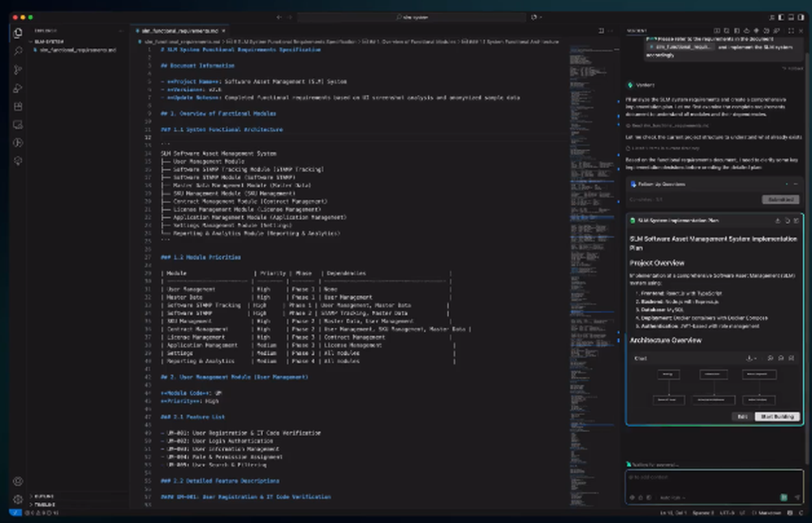The width and height of the screenshot is (812, 523).
Task: Toggle the Primary Side Bar visibility
Action: click(781, 18)
